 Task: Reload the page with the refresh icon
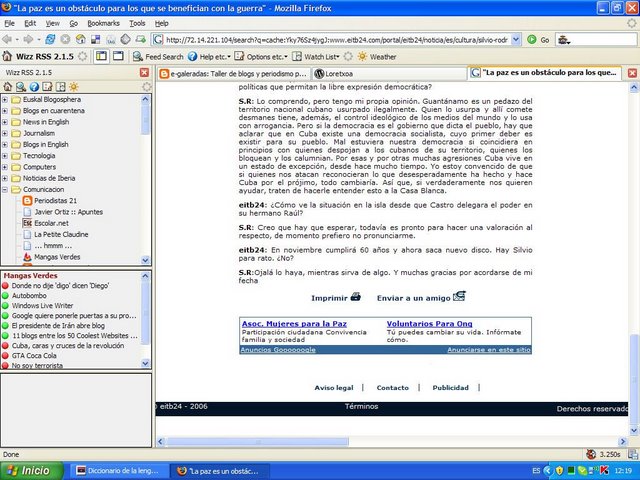[50, 40]
